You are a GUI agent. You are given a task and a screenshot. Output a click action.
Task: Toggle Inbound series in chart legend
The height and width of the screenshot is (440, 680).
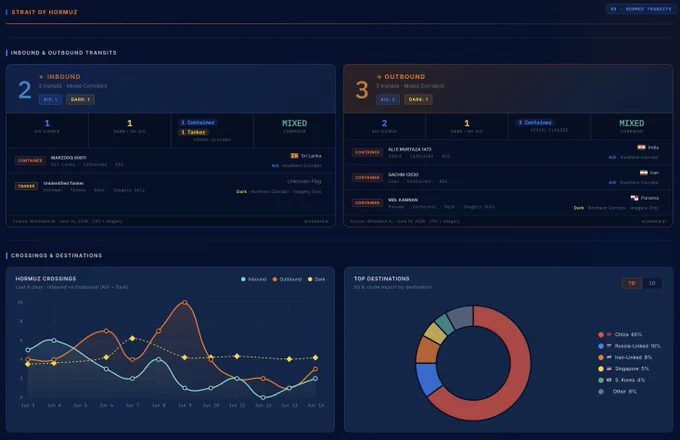click(254, 279)
